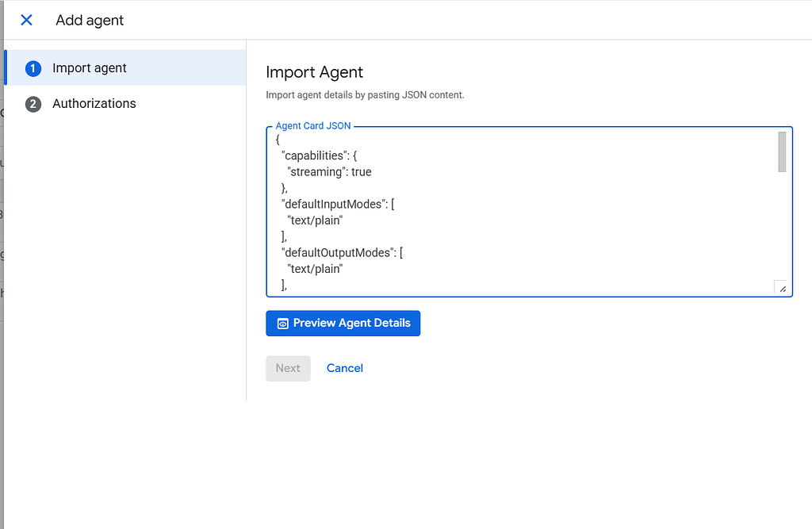Place cursor on the "streaming": true line

tap(329, 171)
